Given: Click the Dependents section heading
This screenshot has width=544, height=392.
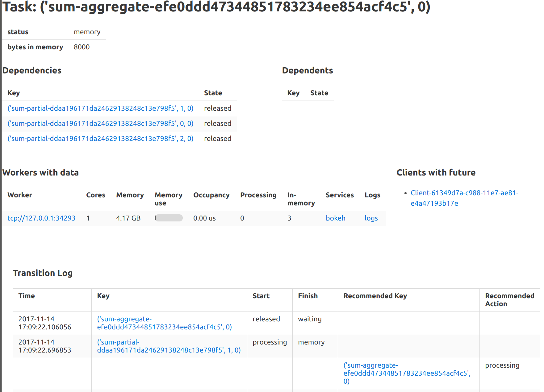Looking at the screenshot, I should point(307,71).
